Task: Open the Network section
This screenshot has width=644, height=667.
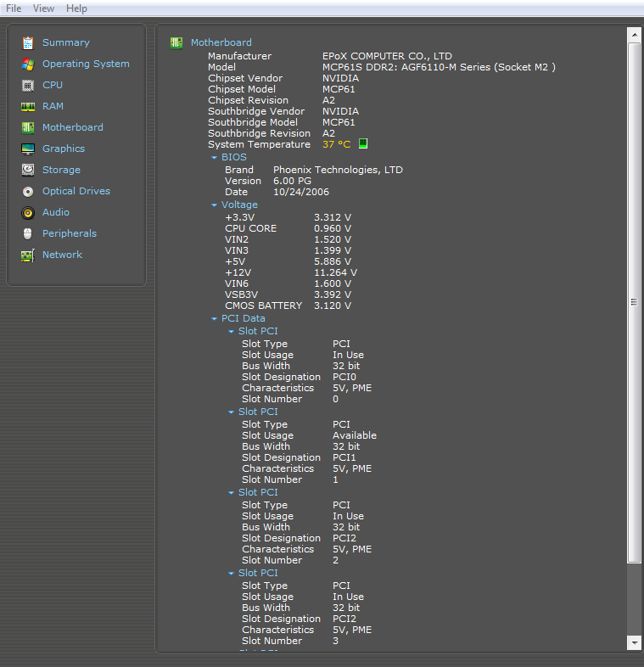Action: tap(62, 255)
